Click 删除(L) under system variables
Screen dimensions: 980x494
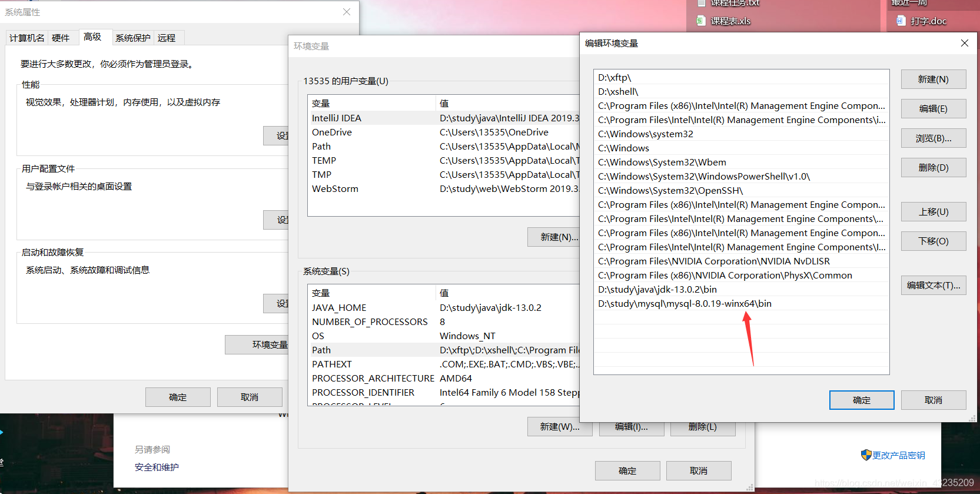coord(703,428)
